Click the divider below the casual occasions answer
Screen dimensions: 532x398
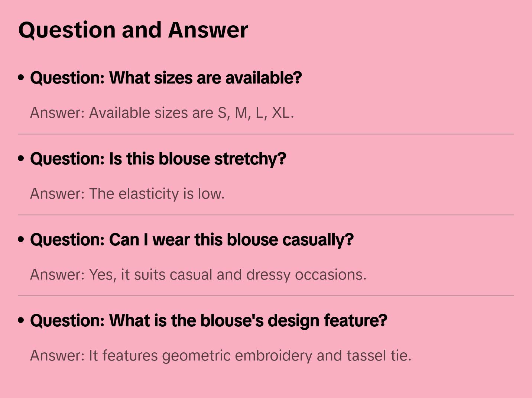(266, 296)
